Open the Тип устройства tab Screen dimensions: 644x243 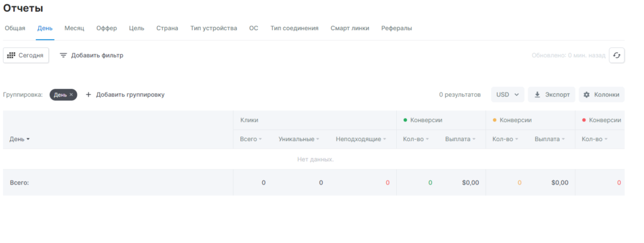214,28
